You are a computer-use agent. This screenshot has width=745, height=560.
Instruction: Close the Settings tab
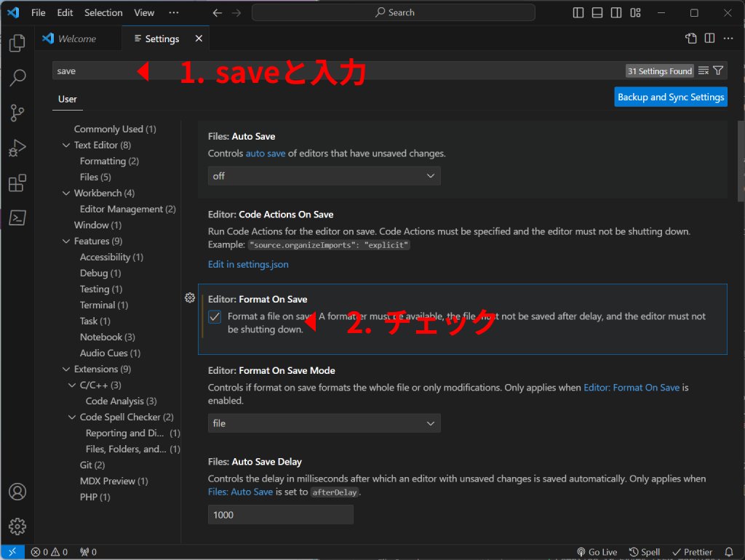pyautogui.click(x=199, y=39)
